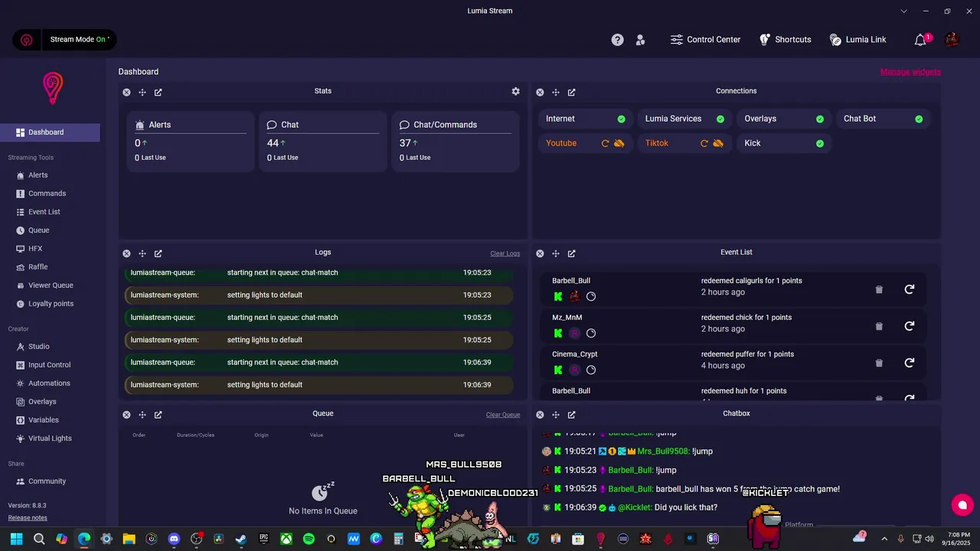Pop out the Chatbox widget
Viewport: 980px width, 551px height.
click(571, 415)
